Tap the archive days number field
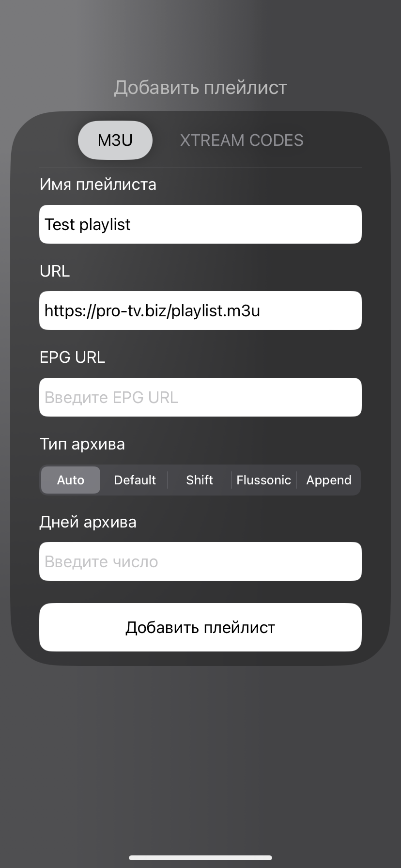This screenshot has width=401, height=868. point(200,561)
